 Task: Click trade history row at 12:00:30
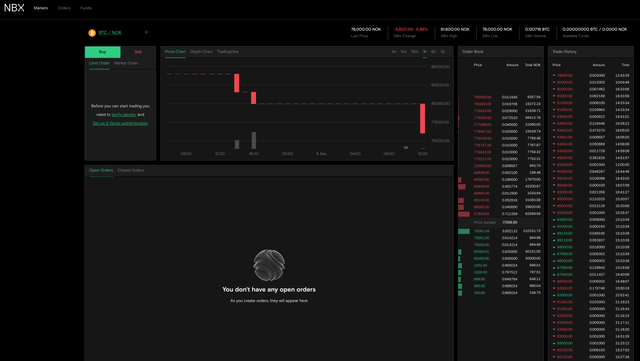point(591,165)
